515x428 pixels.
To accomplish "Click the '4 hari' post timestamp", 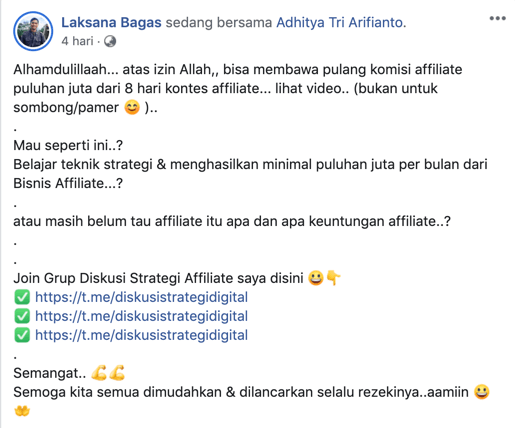I will click(77, 41).
